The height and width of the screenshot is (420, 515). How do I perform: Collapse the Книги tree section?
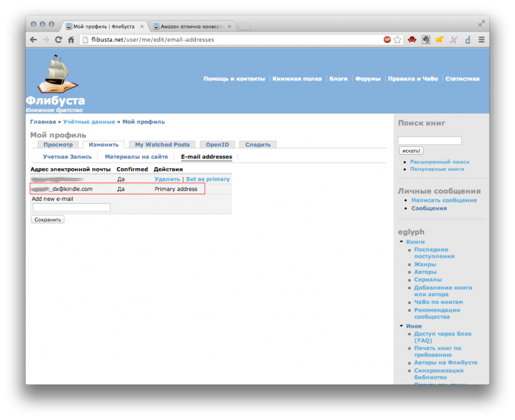coord(401,241)
